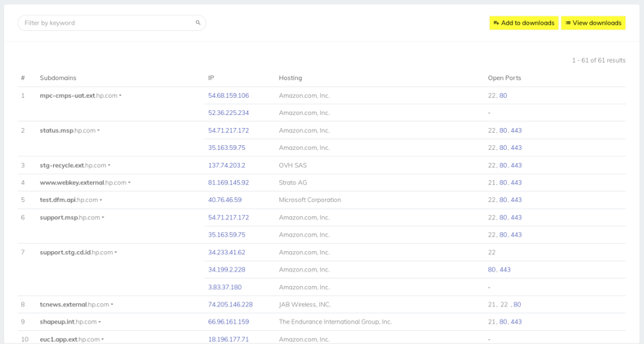The image size is (644, 344).
Task: Click hosting cell OVH SAS
Action: (293, 165)
